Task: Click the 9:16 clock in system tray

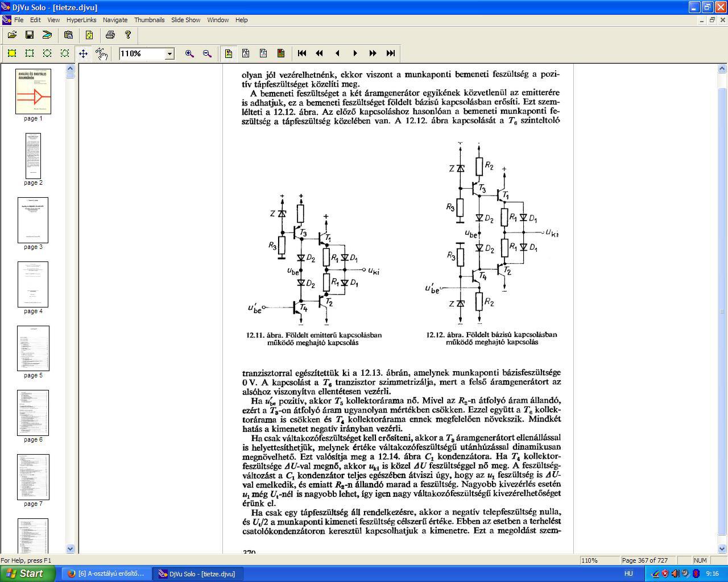Action: pyautogui.click(x=712, y=573)
